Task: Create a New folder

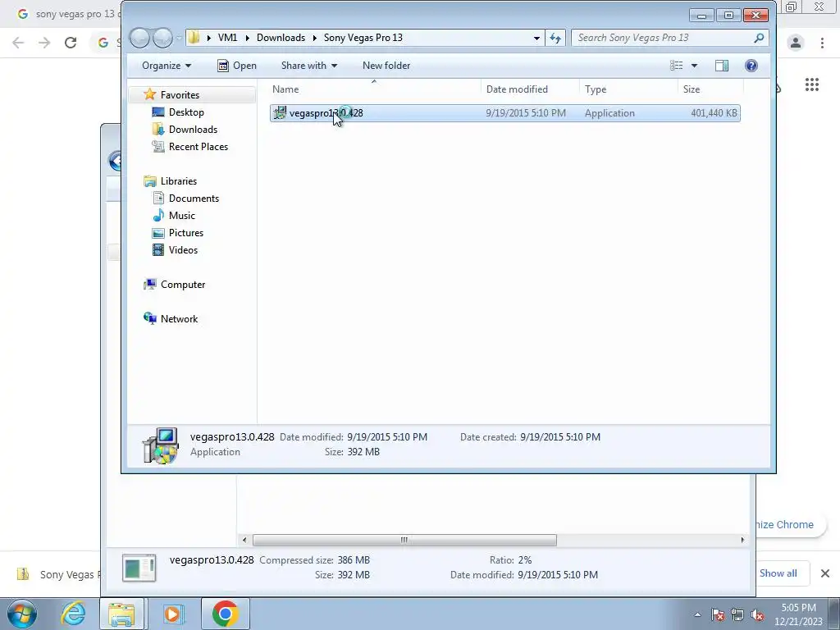Action: (386, 66)
